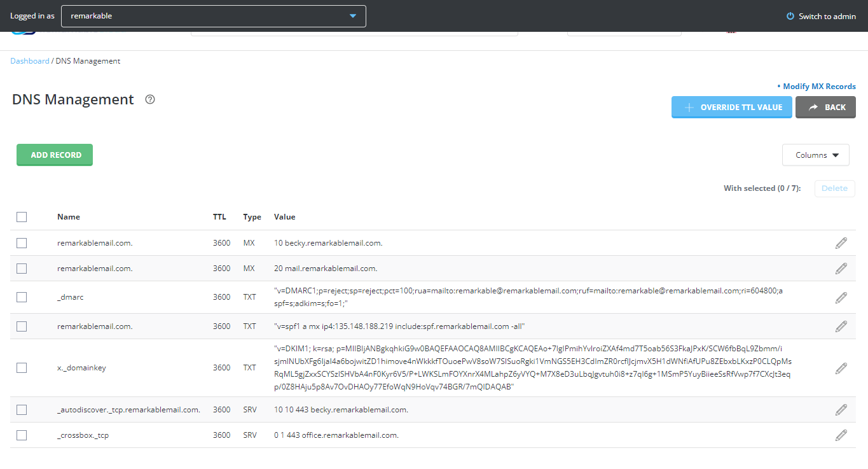Click the green ADD RECORD button

coord(55,155)
